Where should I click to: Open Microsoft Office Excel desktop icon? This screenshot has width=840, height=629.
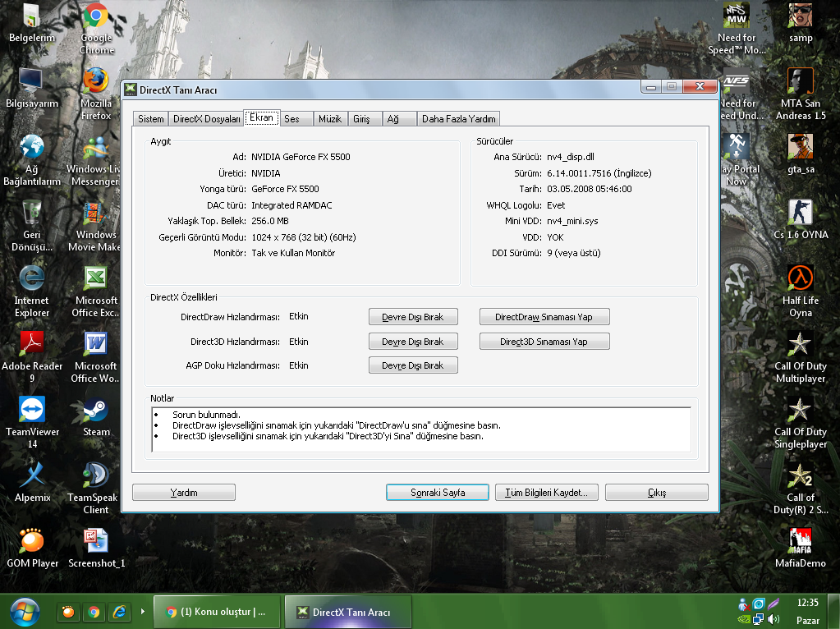coord(96,292)
